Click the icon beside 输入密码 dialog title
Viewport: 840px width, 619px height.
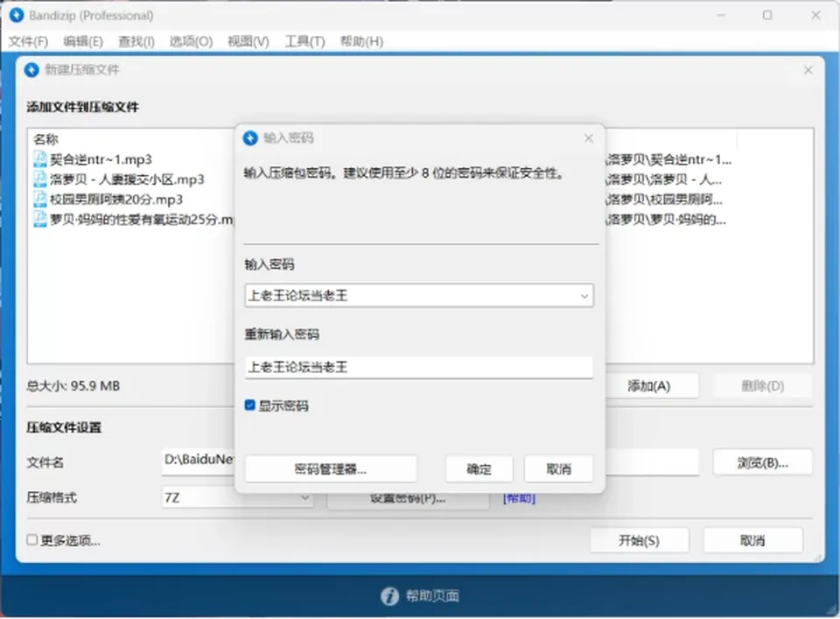250,138
